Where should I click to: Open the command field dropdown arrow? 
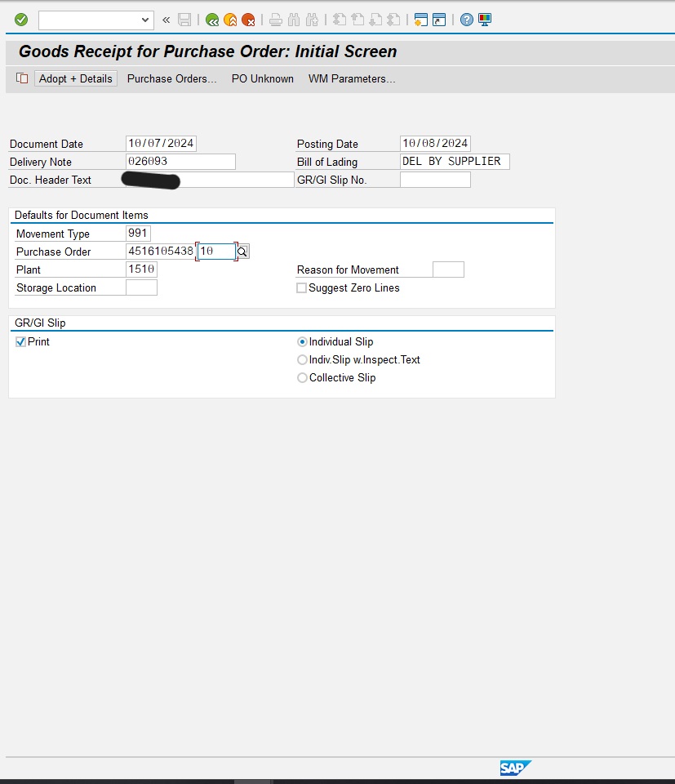[145, 20]
